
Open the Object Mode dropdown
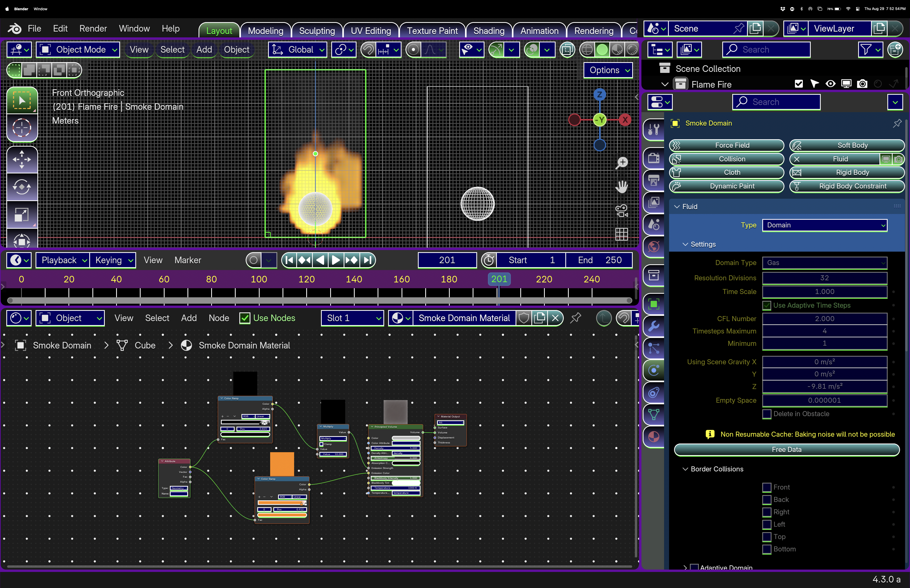coord(78,50)
